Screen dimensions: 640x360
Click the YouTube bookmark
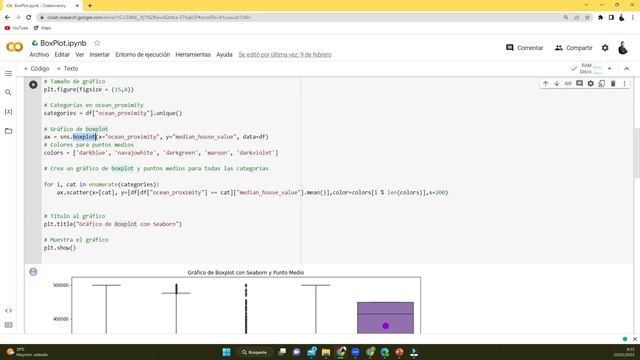16,28
